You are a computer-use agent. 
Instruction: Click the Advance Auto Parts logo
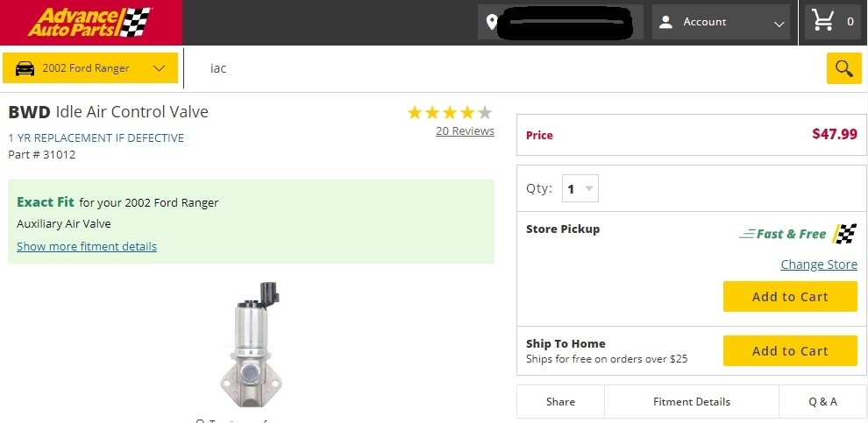pos(90,22)
